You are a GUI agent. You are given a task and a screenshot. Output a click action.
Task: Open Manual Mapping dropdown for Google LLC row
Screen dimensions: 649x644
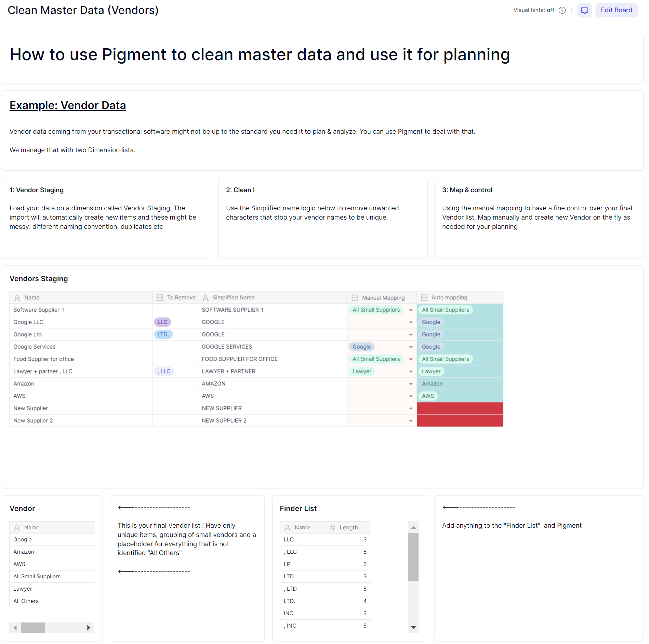coord(411,322)
